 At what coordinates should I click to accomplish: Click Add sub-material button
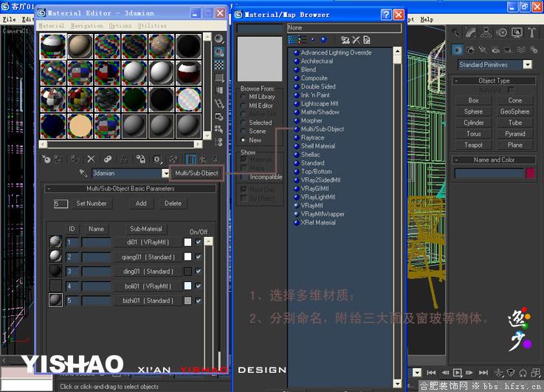tap(141, 203)
